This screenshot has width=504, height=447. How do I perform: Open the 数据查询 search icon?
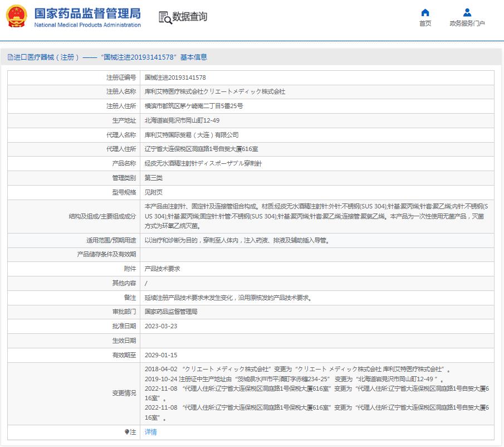165,17
